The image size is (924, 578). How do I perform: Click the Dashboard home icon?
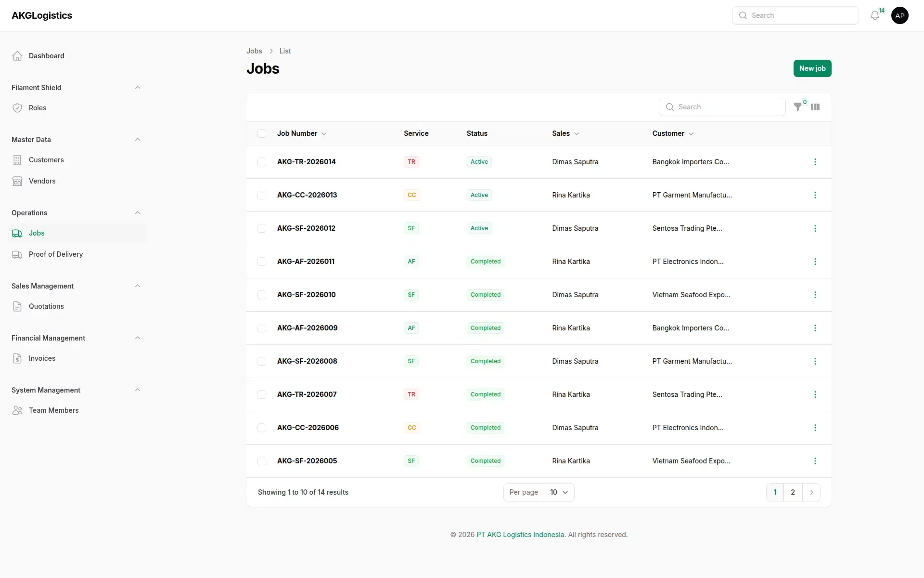click(17, 56)
